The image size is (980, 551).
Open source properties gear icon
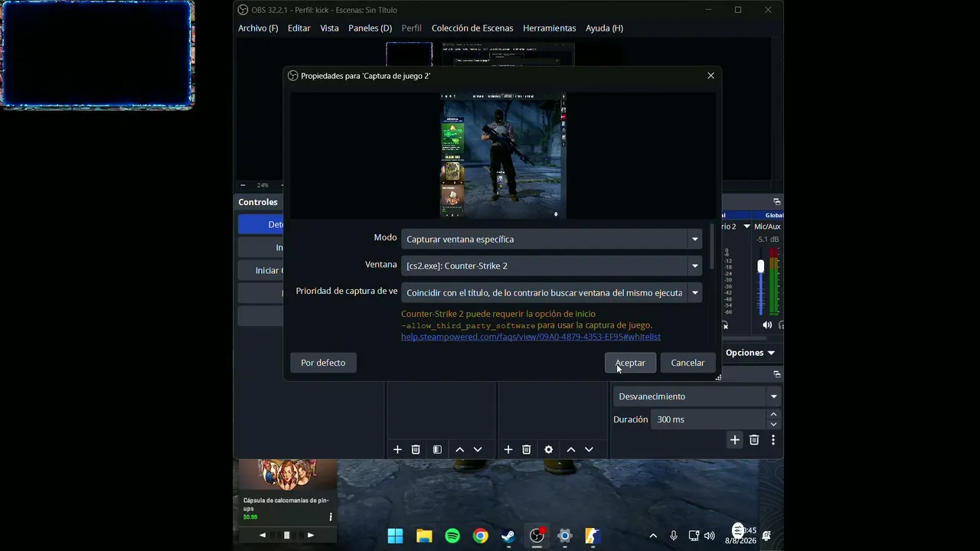coord(548,449)
